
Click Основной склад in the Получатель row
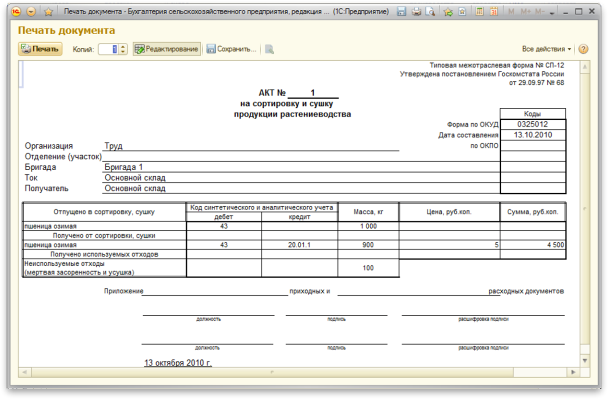135,188
